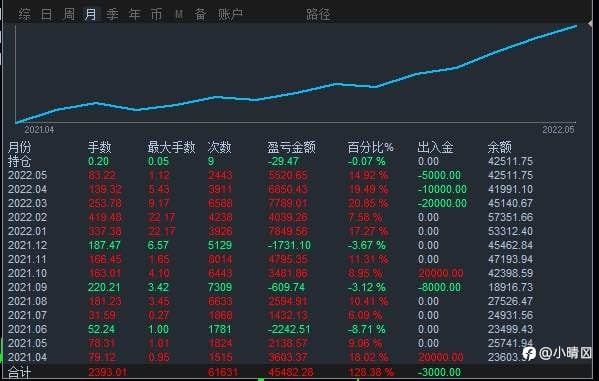Select the 合计 totals row label
599x381 pixels.
pos(19,372)
